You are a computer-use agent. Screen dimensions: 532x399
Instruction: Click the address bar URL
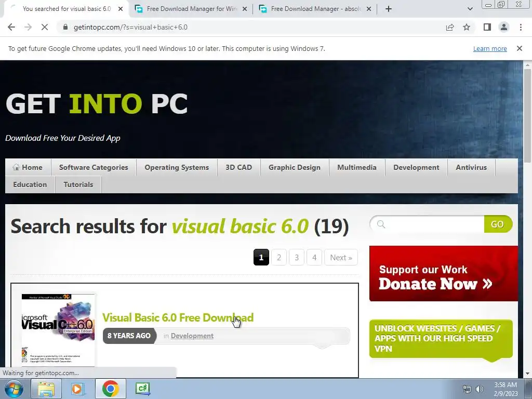tap(130, 27)
